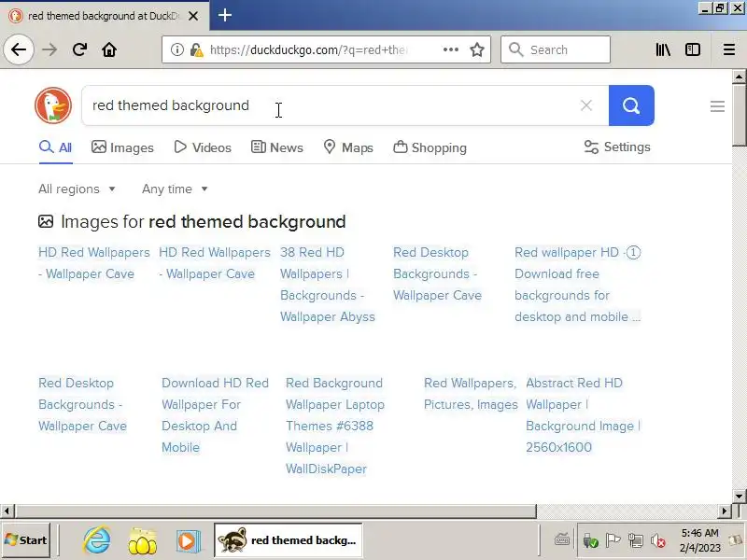This screenshot has width=747, height=560.
Task: Switch to the News tab
Action: [x=276, y=147]
